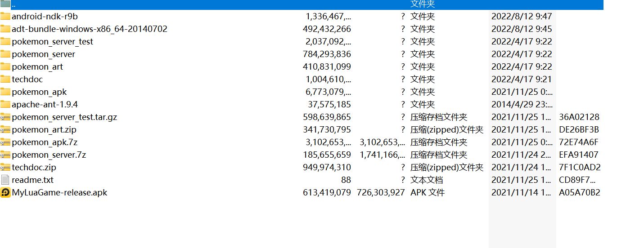Click date 2014/4/29 23:...
The height and width of the screenshot is (248, 644).
522,105
